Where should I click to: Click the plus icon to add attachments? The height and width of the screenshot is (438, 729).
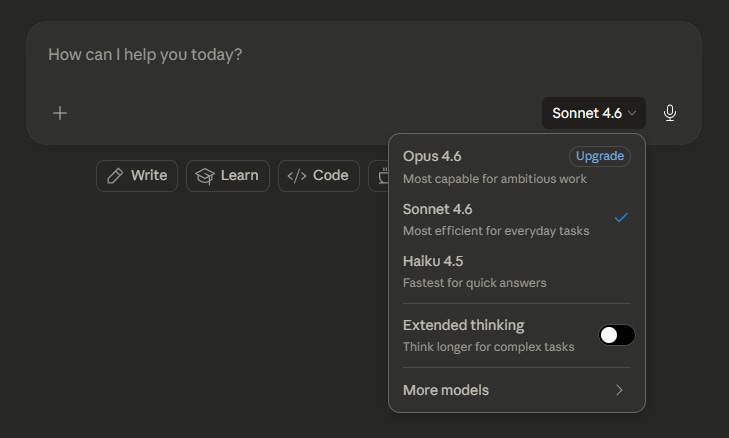[60, 113]
